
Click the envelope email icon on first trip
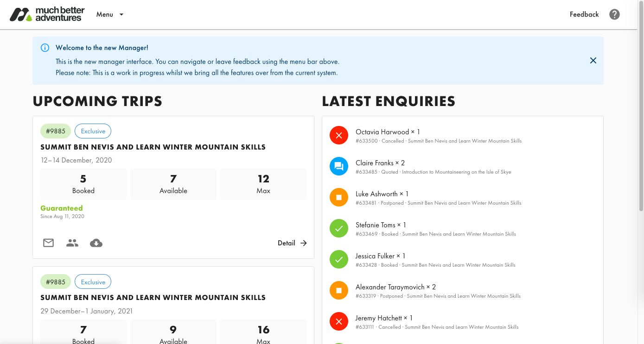49,243
